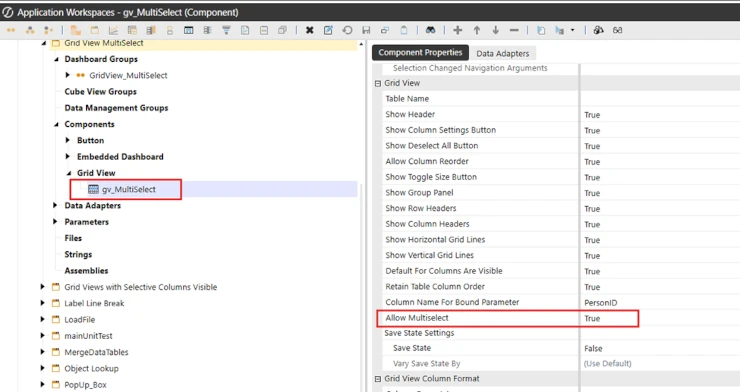Screen dimensions: 740x392
Task: Click the circular undo changes icon
Action: [x=347, y=30]
